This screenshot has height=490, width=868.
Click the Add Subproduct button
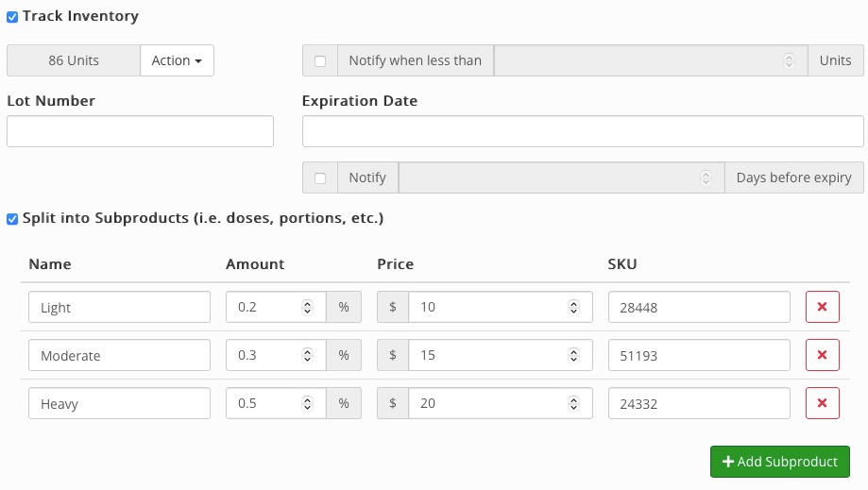point(780,462)
